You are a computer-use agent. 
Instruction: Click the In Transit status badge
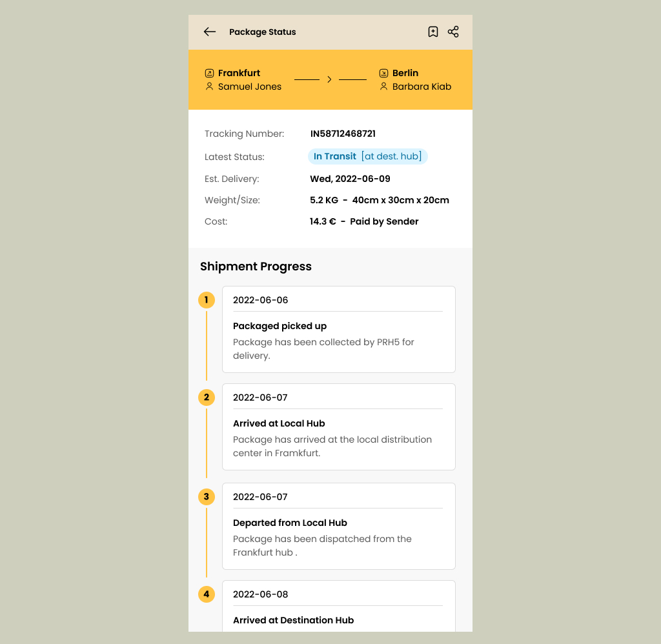pyautogui.click(x=367, y=156)
